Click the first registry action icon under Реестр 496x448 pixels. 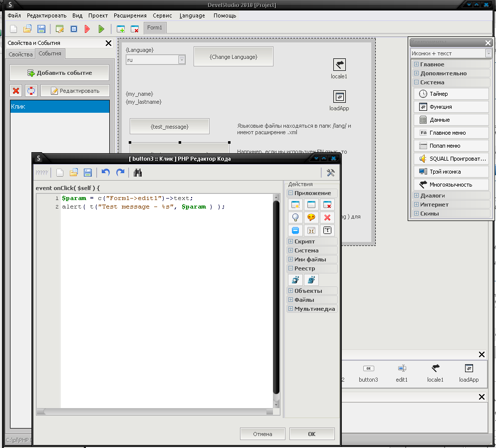[x=295, y=280]
